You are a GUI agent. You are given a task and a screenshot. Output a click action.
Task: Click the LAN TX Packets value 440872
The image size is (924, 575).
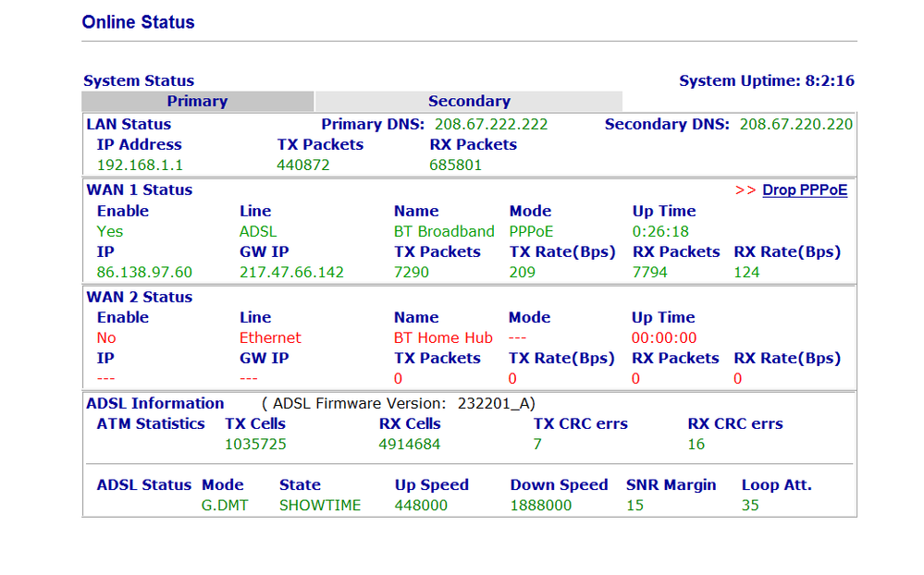tap(303, 165)
